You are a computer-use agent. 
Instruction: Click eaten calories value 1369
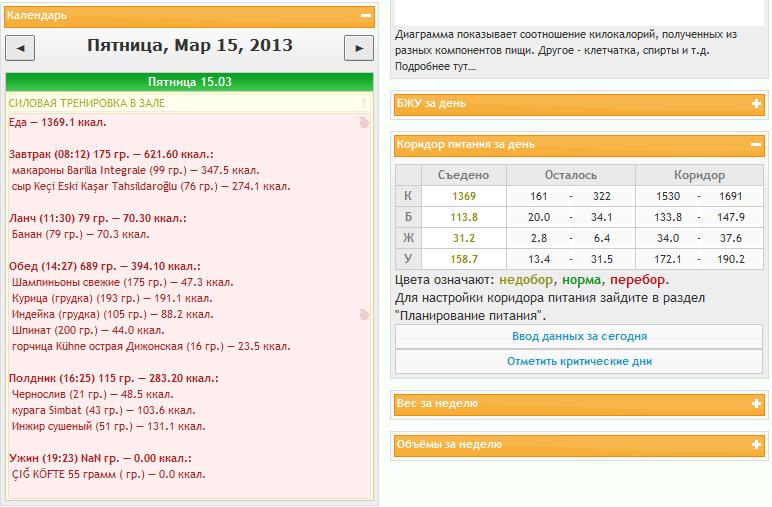coord(464,196)
